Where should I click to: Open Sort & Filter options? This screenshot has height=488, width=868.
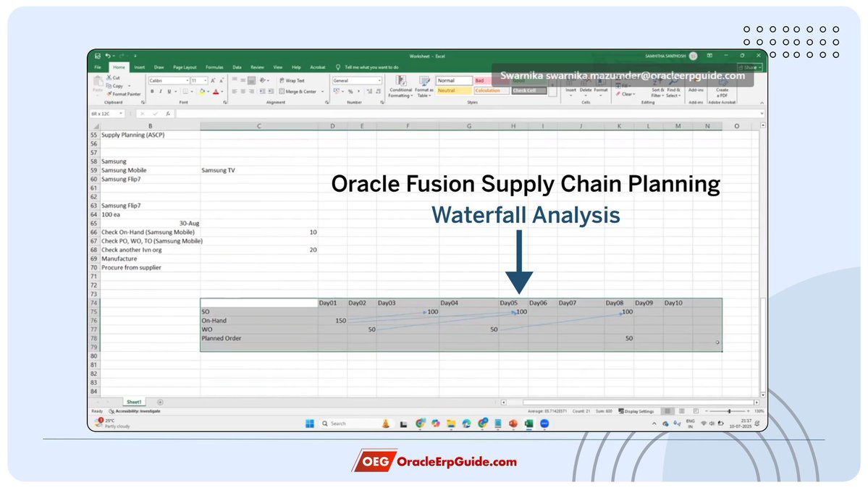[659, 88]
